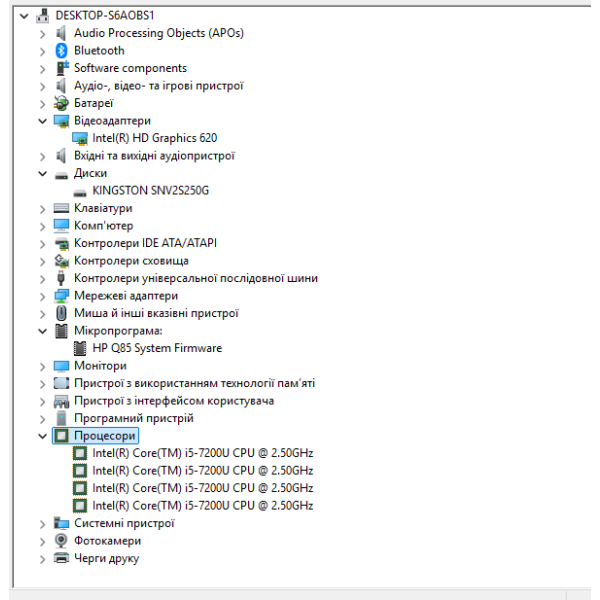
Task: Collapse the Процесори category
Action: [x=42, y=436]
